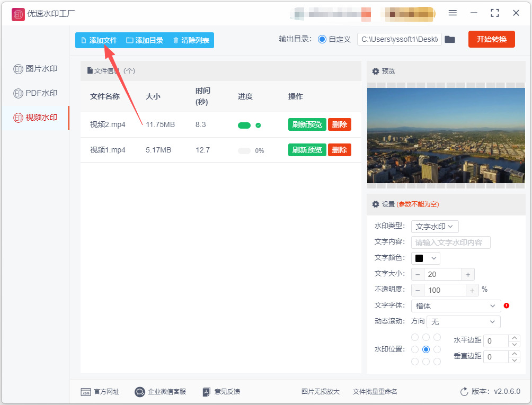Viewport: 532px width, 405px height.
Task: Click the 0% progress bar of 视频1.mp4
Action: pos(244,151)
